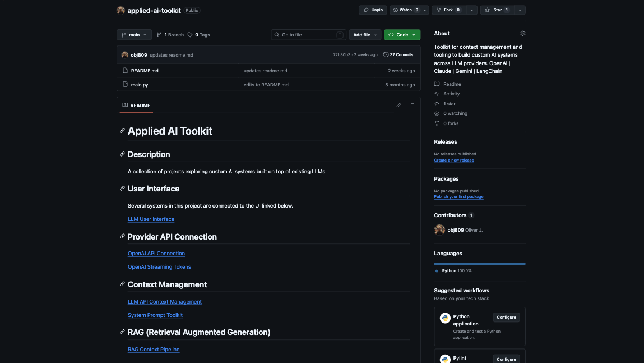Expand the Fork options dropdown arrow

click(471, 10)
